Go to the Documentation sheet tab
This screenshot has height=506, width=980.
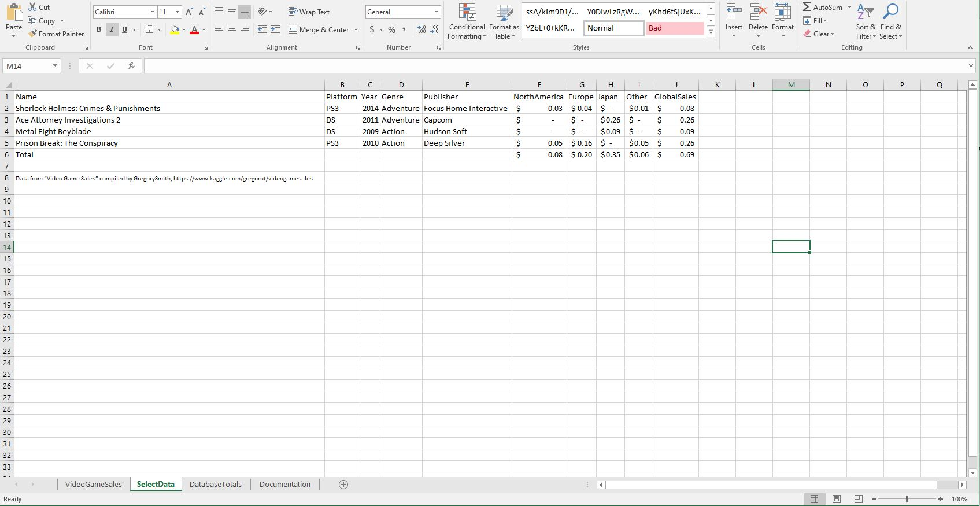point(285,485)
